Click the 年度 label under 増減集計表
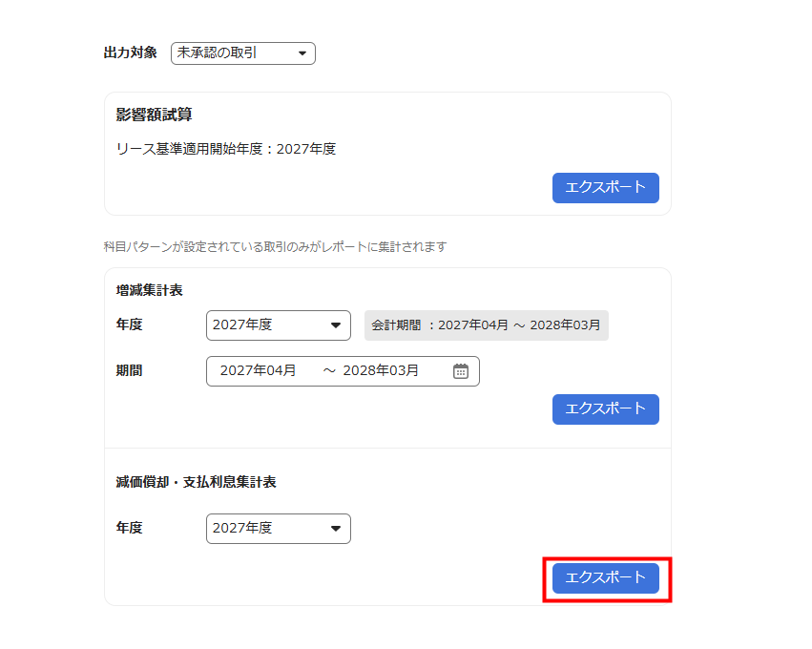 click(129, 325)
